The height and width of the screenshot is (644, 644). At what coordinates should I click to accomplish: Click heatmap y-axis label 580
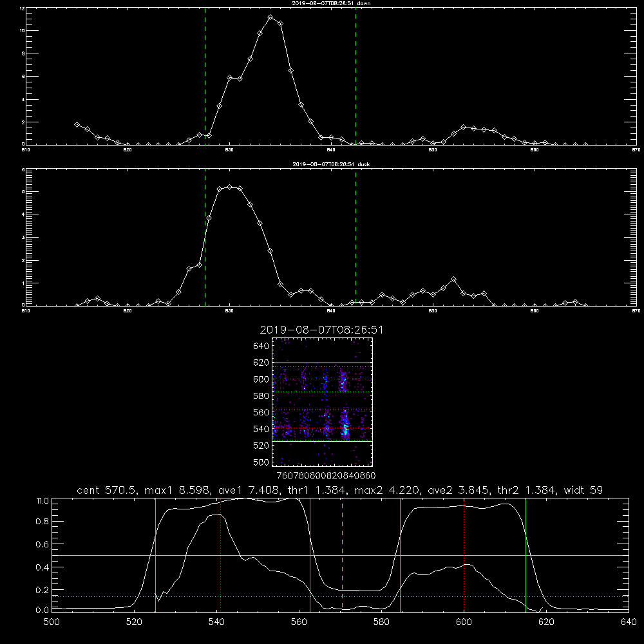(x=261, y=396)
